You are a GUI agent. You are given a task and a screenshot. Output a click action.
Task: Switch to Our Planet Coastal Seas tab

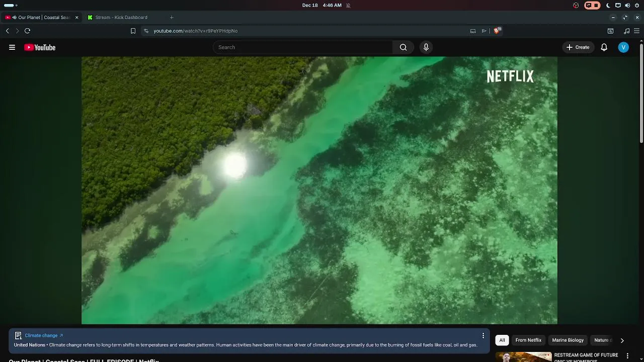point(42,18)
